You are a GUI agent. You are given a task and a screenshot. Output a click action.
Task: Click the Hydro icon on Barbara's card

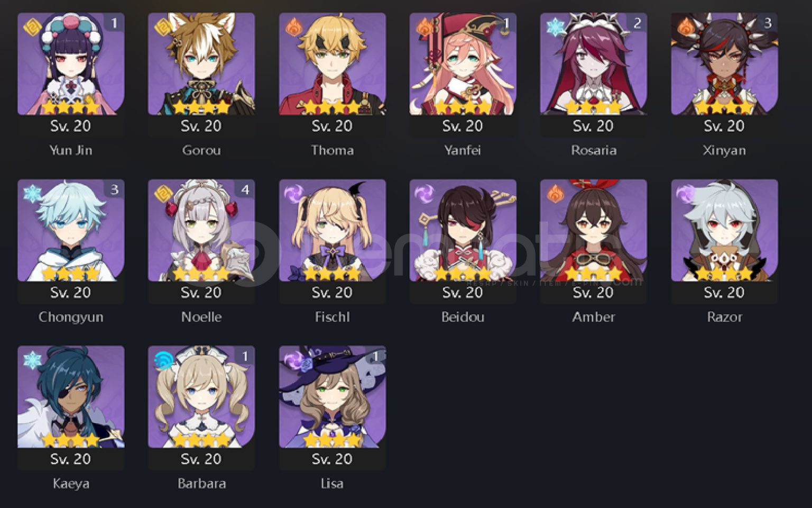(x=163, y=359)
